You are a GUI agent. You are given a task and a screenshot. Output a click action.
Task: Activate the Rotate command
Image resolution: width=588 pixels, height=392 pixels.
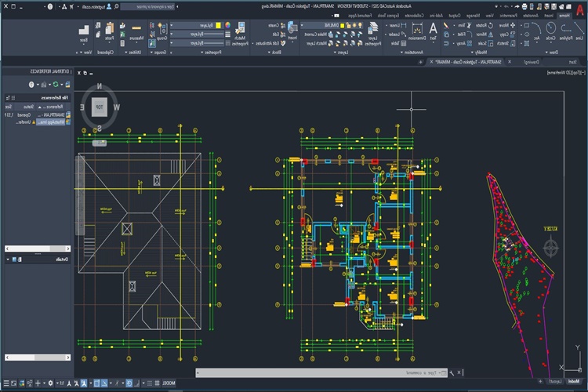tap(485, 25)
